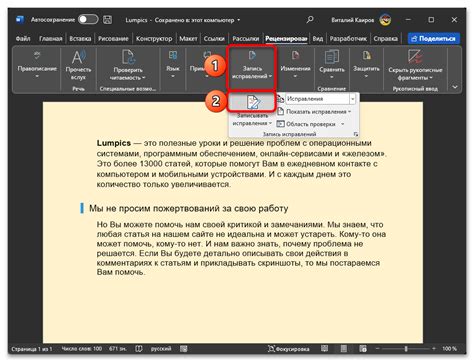Switch to the Рисование tab
Viewport: 474px width, 362px height.
(x=113, y=39)
